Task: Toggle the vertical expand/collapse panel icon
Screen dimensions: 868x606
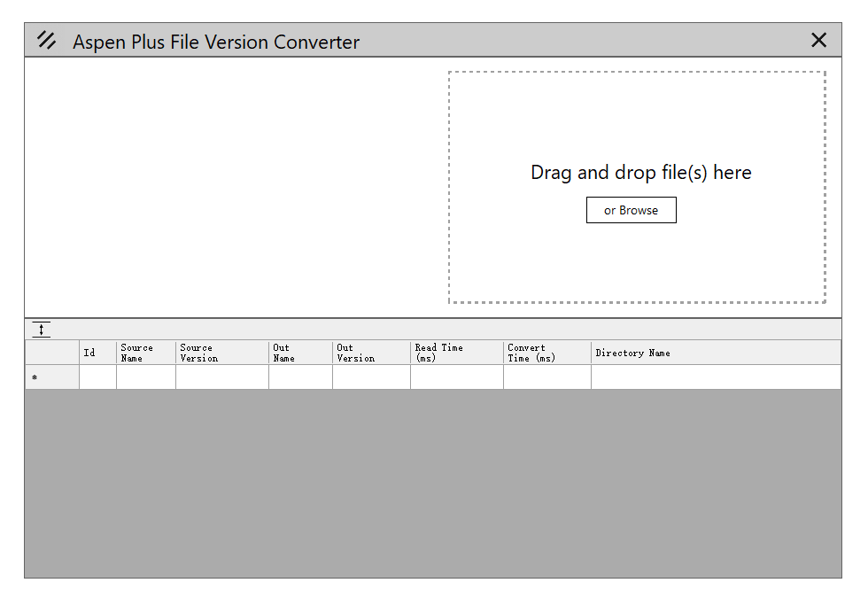Action: click(x=41, y=330)
